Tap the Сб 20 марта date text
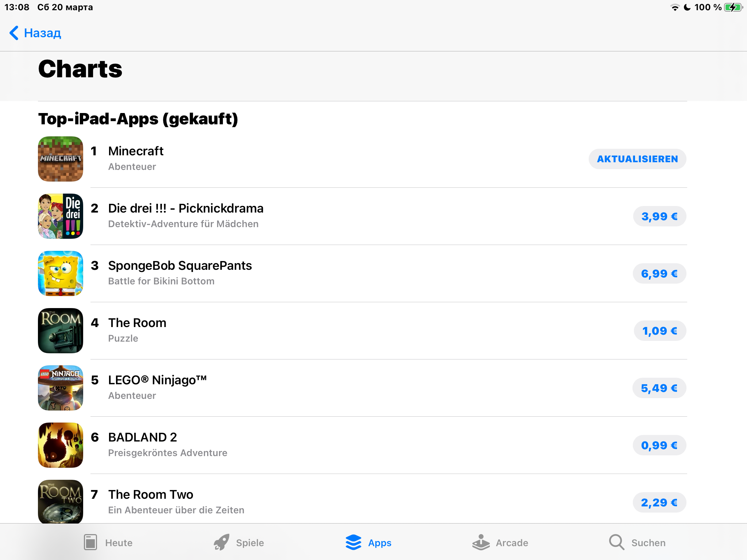The height and width of the screenshot is (560, 747). point(65,7)
